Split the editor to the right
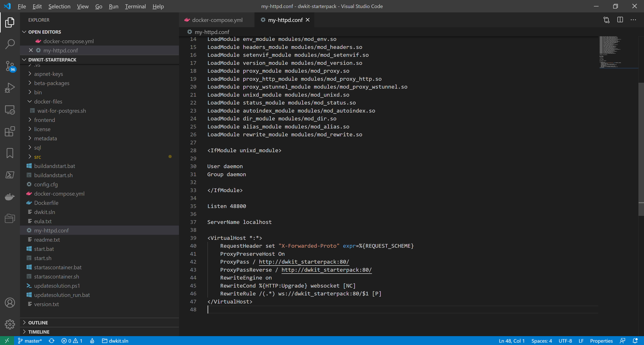The image size is (644, 345). pos(620,20)
